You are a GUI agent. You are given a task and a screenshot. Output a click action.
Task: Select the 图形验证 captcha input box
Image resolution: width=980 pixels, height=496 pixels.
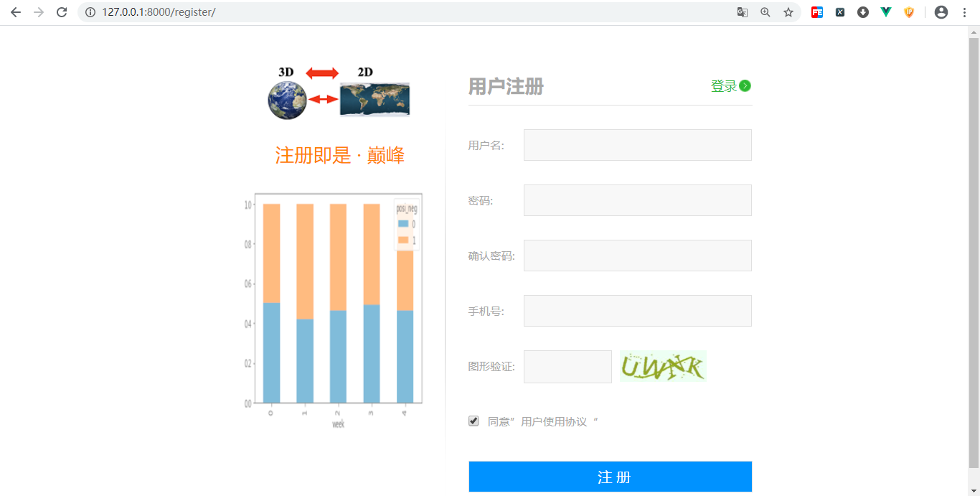567,366
